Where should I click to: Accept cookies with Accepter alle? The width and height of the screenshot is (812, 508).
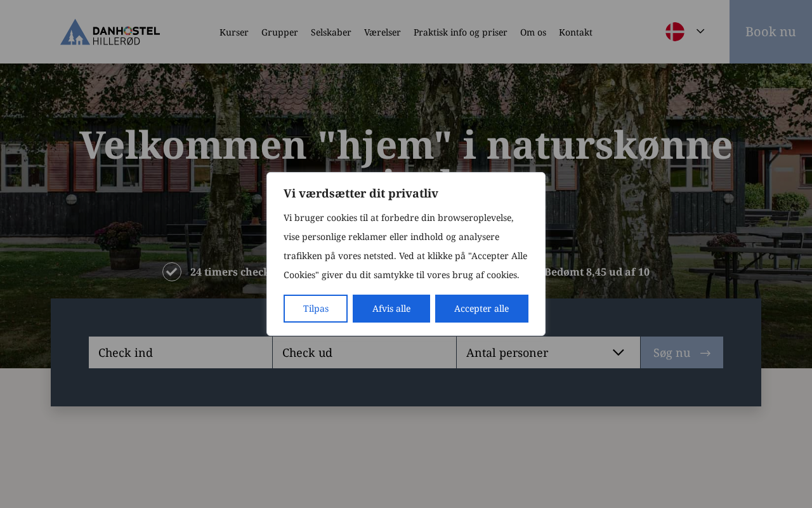pyautogui.click(x=481, y=309)
